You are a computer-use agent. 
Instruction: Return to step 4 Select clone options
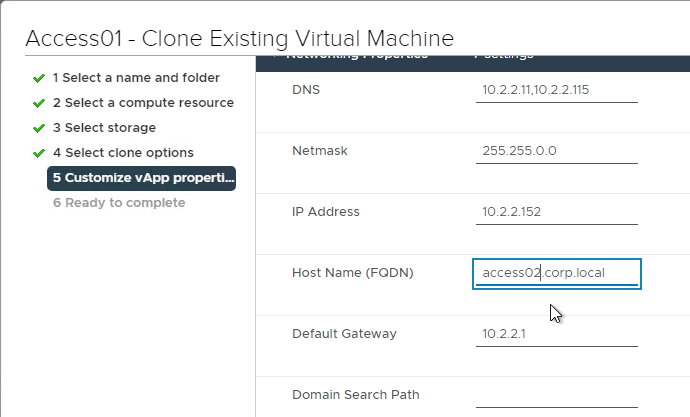(123, 153)
